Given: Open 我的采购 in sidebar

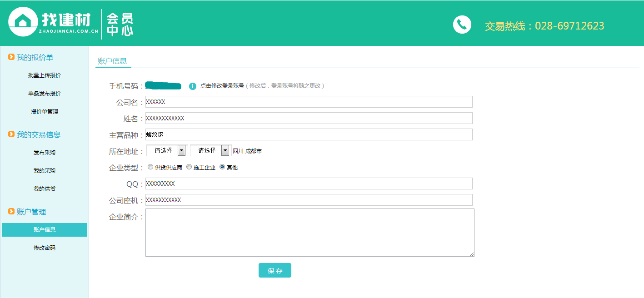Looking at the screenshot, I should pos(45,171).
